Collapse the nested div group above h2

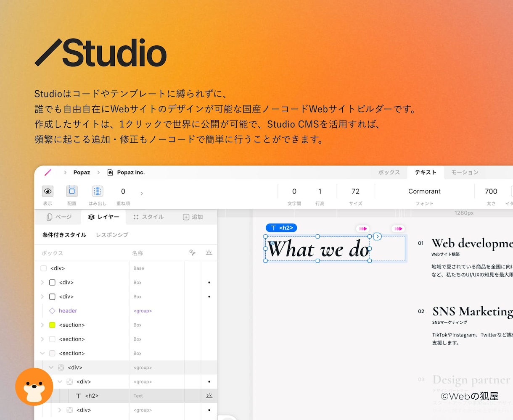[60, 382]
